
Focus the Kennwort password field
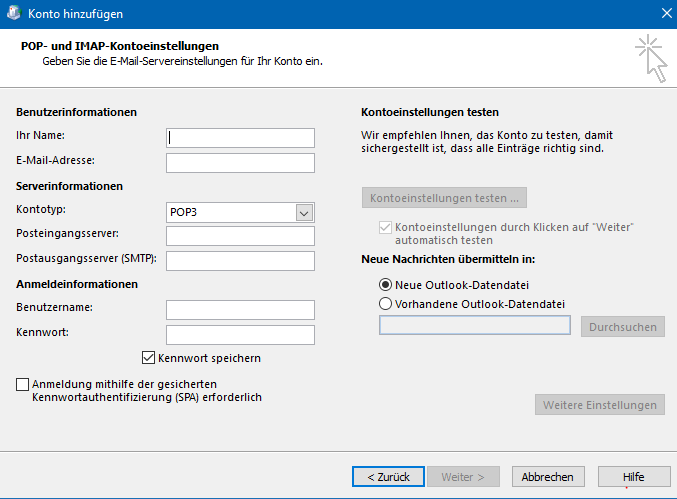pyautogui.click(x=240, y=335)
